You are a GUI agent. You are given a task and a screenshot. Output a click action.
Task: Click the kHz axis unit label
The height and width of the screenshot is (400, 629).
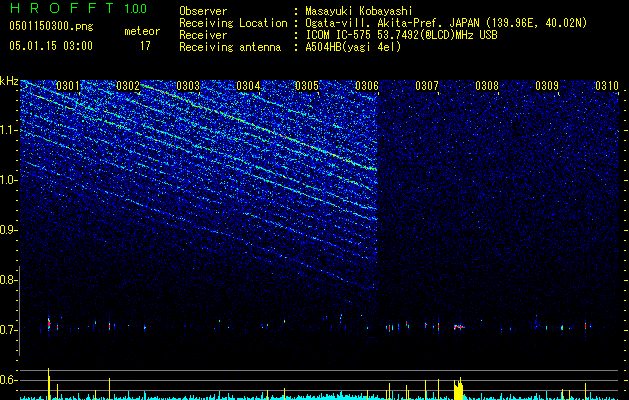coord(9,81)
